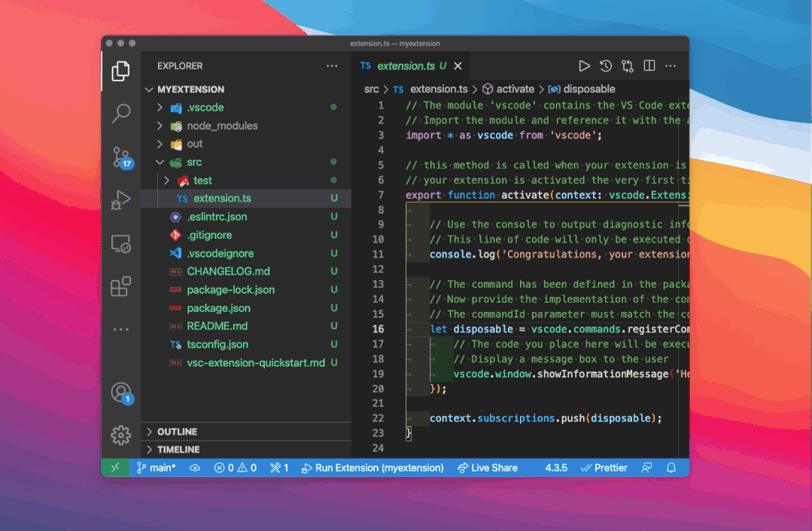Image resolution: width=812 pixels, height=531 pixels.
Task: Open .eslintrc.json file
Action: [x=246, y=217]
